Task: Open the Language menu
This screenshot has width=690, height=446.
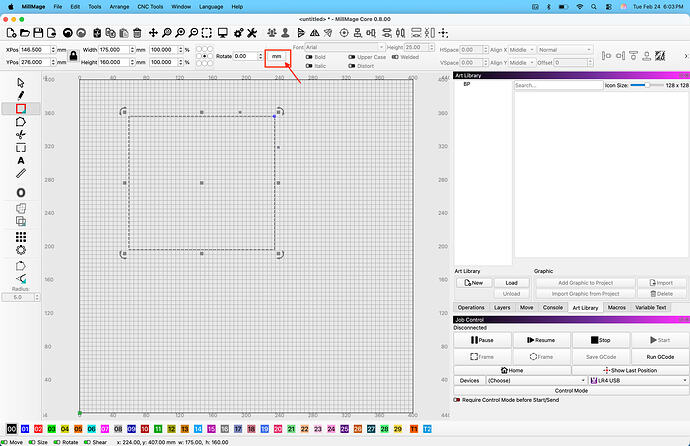Action: 211,7
